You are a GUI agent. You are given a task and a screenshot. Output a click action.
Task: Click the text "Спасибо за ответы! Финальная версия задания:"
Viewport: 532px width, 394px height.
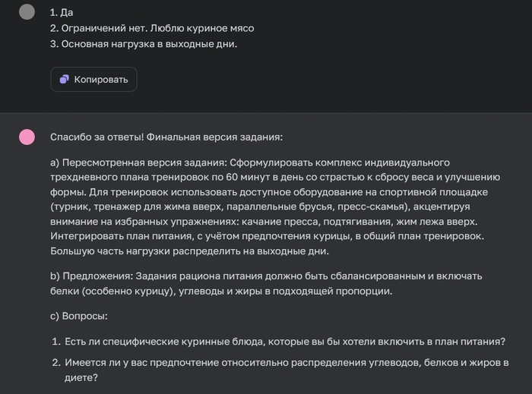tap(166, 137)
